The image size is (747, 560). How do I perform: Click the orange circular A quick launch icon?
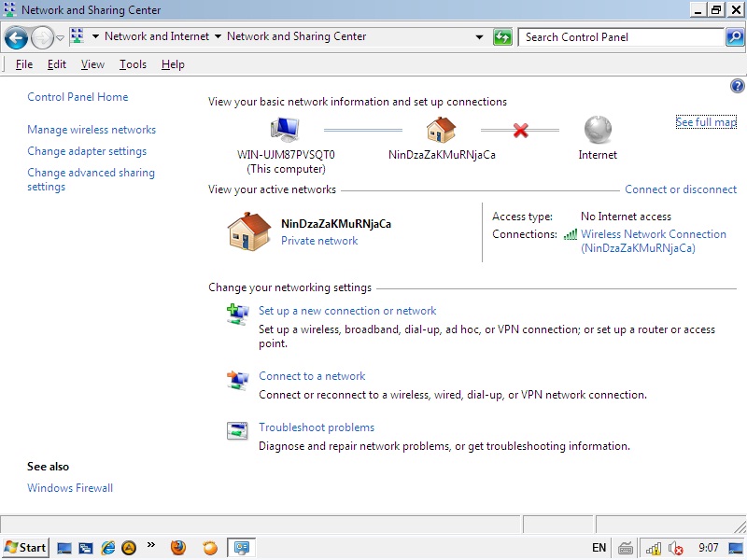(x=129, y=548)
